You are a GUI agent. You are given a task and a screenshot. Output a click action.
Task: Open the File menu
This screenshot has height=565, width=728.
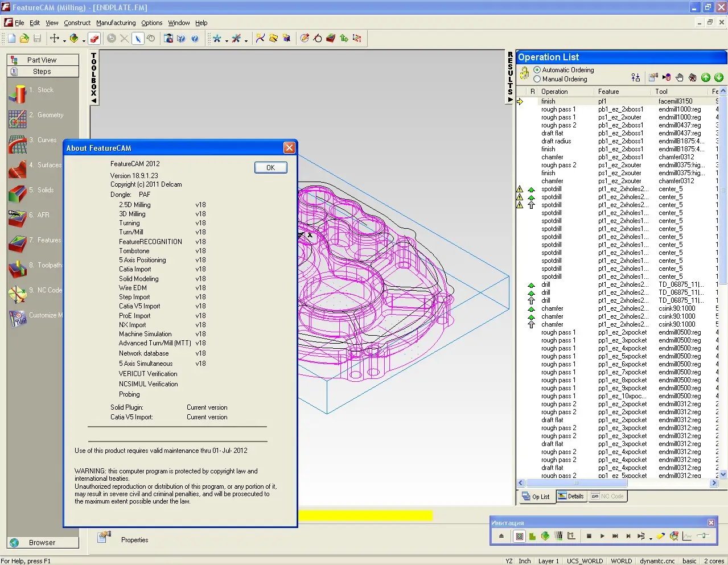19,23
